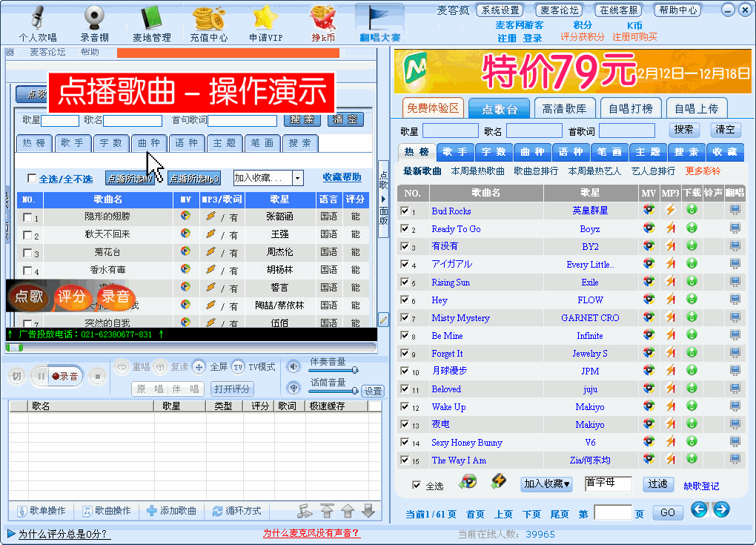Open the 为什么麦克风没有声音 link
This screenshot has width=756, height=545.
(x=311, y=533)
